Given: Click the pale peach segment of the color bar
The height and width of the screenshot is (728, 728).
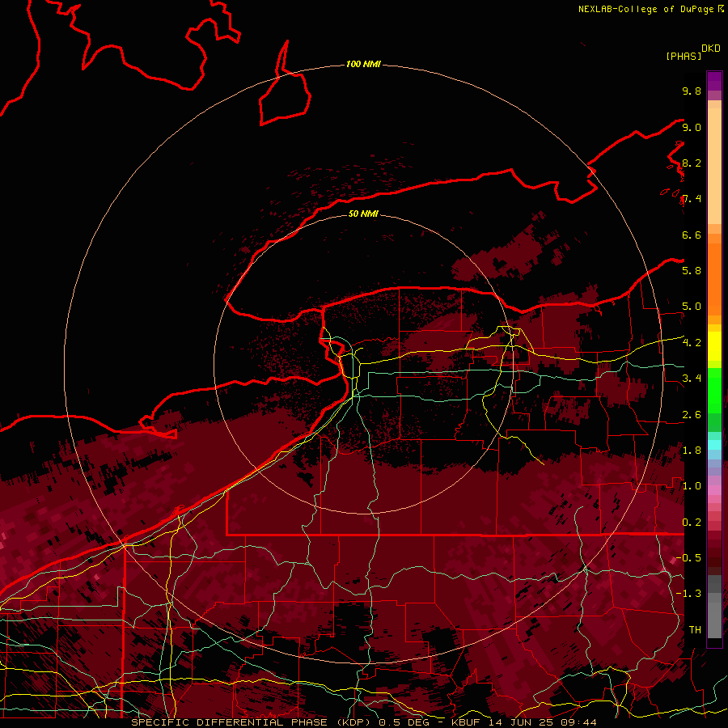Looking at the screenshot, I should click(x=714, y=166).
